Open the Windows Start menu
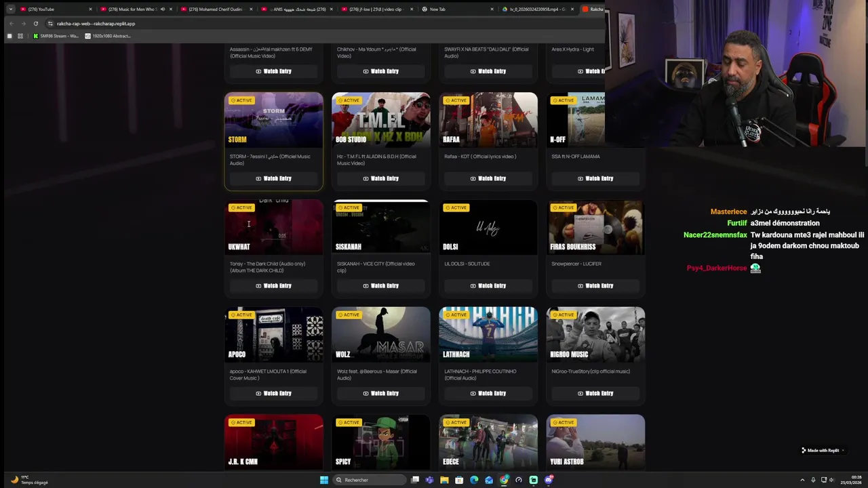The width and height of the screenshot is (868, 488). (x=324, y=480)
